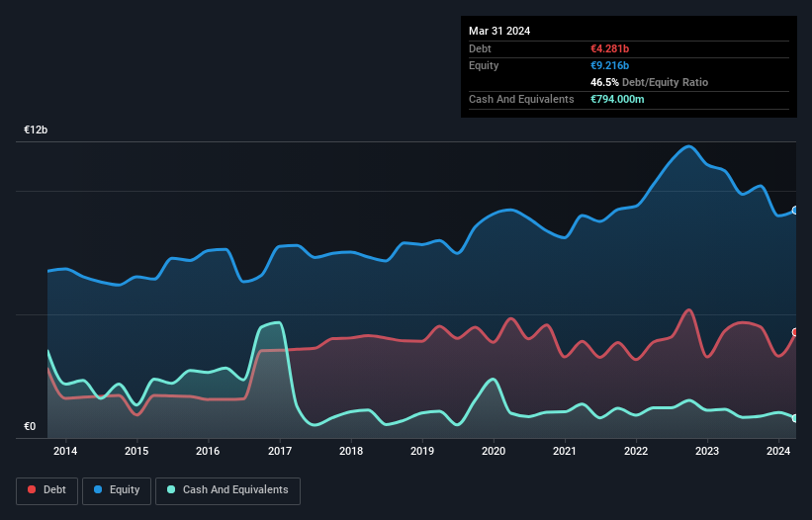812x520 pixels.
Task: Click the 2020 x-axis label
Action: coord(494,451)
